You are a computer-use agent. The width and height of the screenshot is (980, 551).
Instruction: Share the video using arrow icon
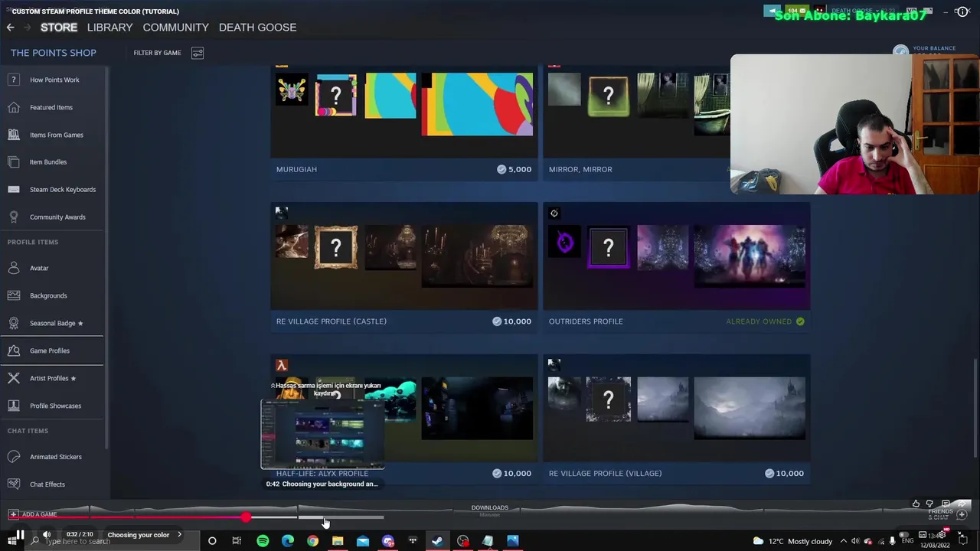(962, 504)
